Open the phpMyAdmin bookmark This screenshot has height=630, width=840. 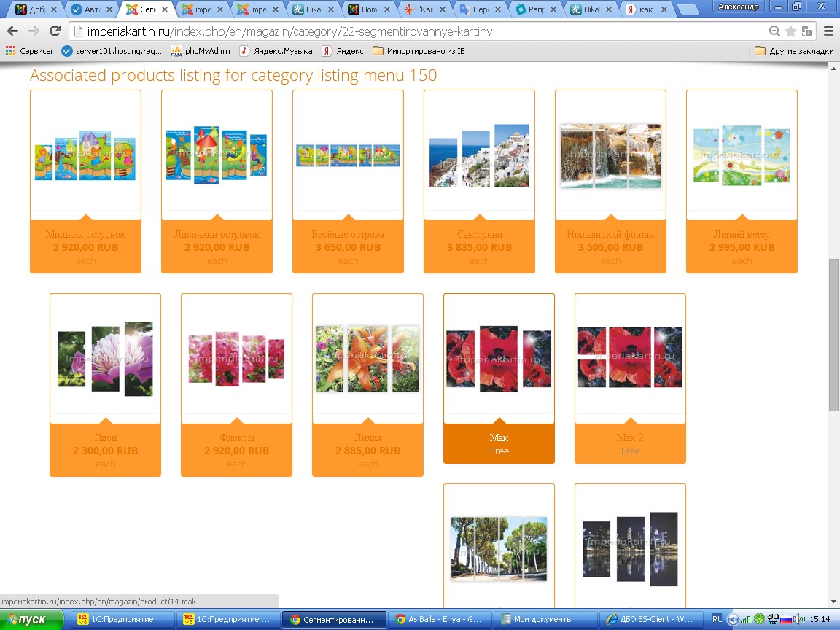201,51
